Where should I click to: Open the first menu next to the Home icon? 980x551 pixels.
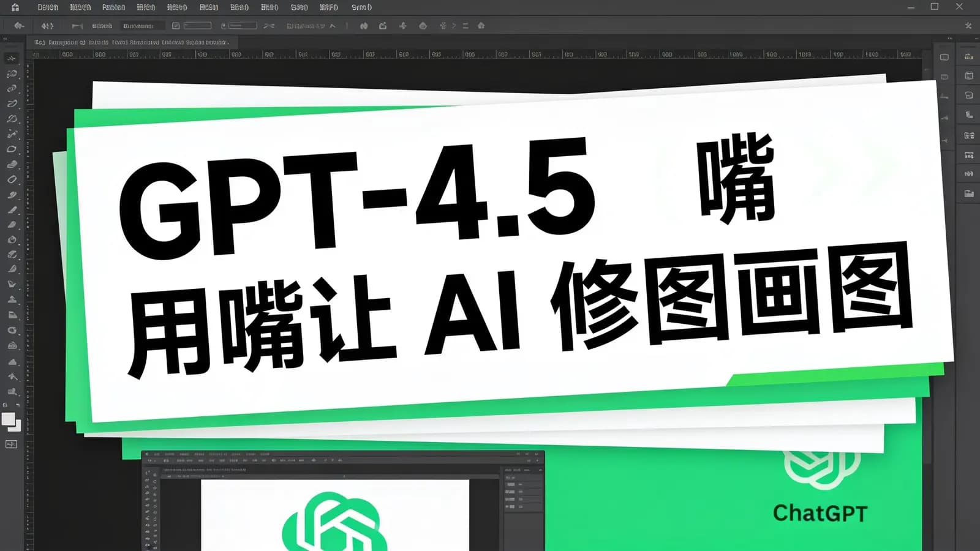[x=48, y=7]
